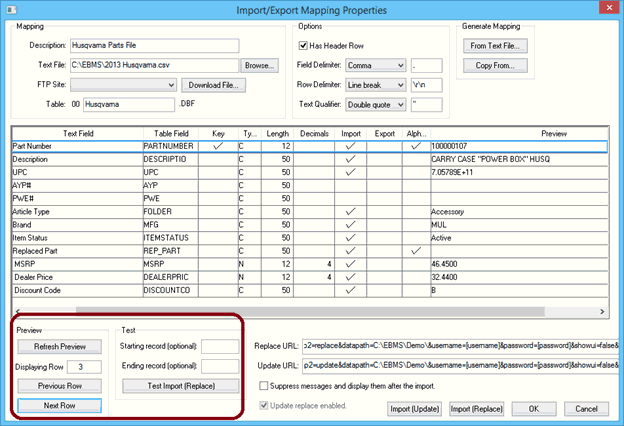Image resolution: width=624 pixels, height=426 pixels.
Task: Click the Text Qualifier character field
Action: [427, 105]
